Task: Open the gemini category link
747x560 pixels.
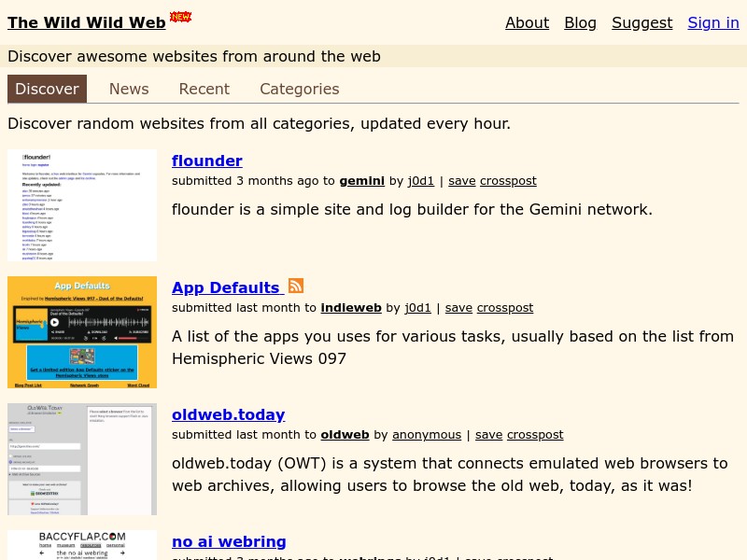Action: (x=362, y=181)
